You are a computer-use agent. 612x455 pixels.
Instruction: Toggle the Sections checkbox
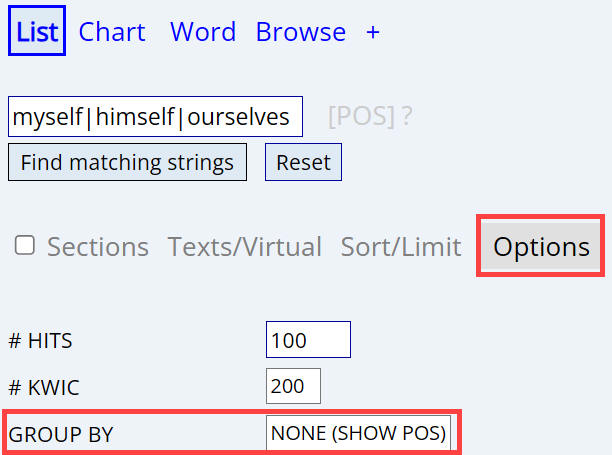[26, 246]
